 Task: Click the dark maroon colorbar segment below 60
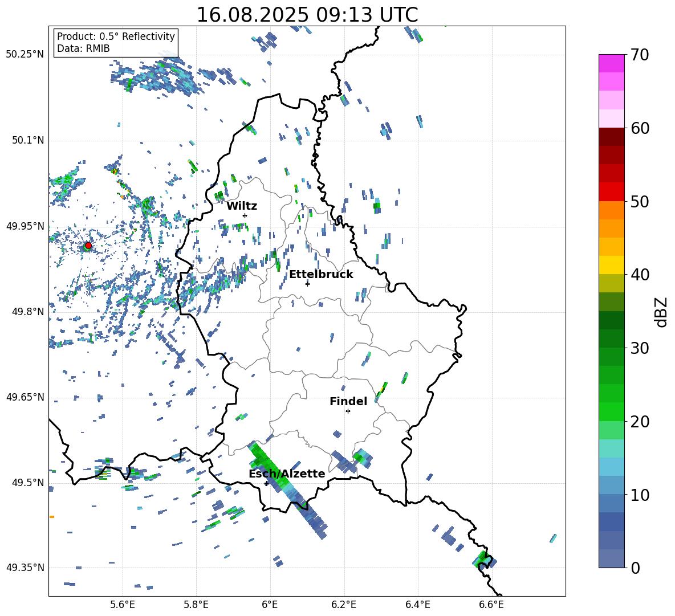pyautogui.click(x=611, y=137)
